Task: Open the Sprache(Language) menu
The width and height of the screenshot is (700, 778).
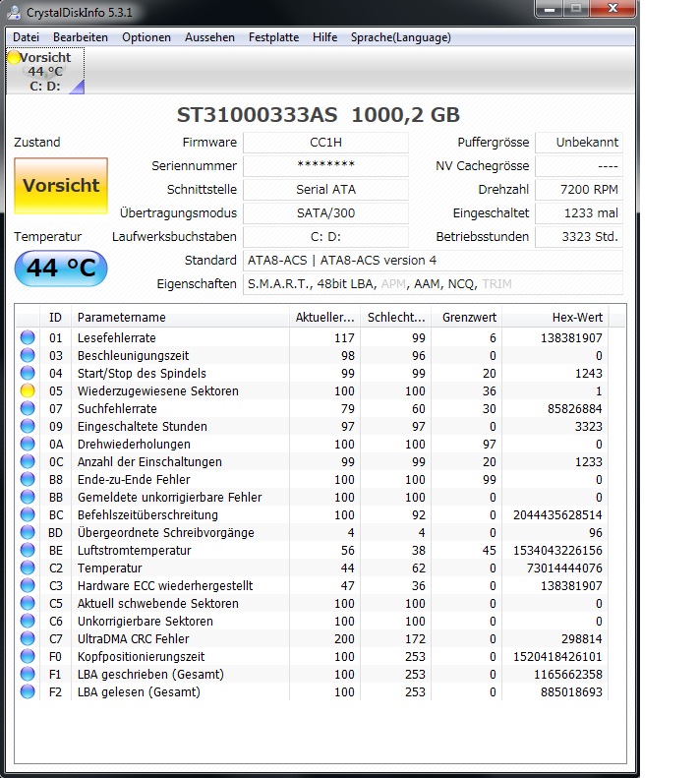Action: pyautogui.click(x=401, y=37)
